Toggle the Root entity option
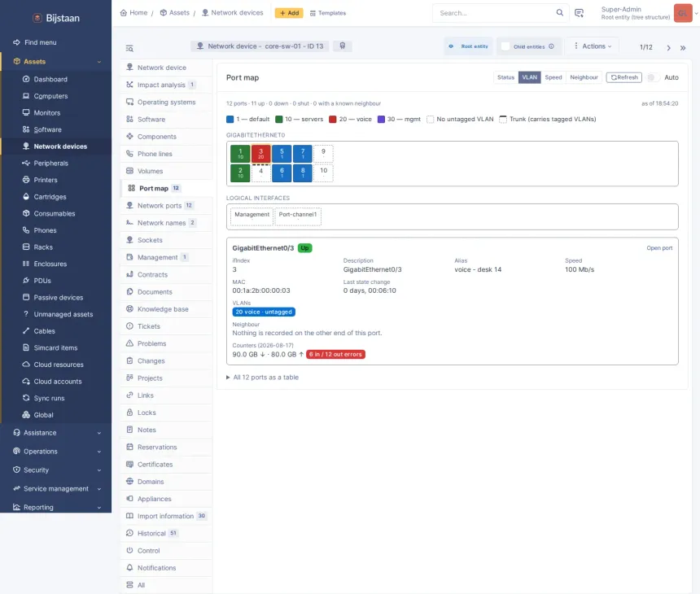Viewport: 700px width, 594px height. tap(469, 46)
